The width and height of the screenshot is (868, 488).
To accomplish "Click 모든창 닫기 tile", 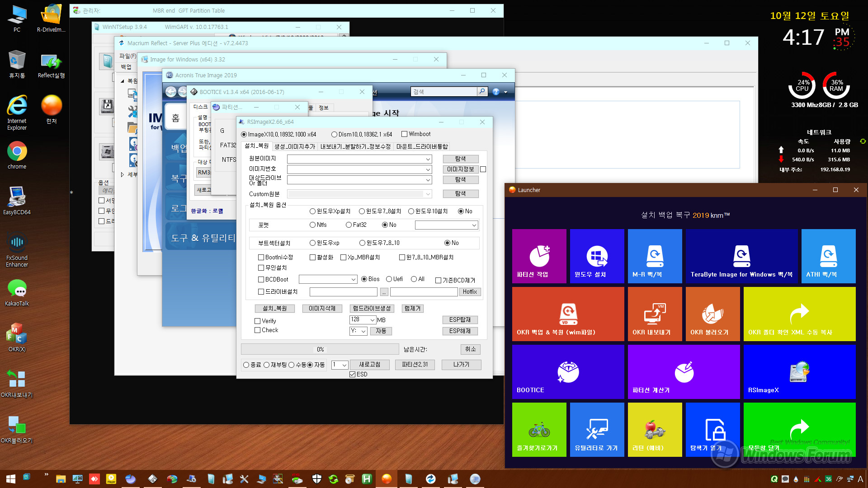I will tap(799, 429).
